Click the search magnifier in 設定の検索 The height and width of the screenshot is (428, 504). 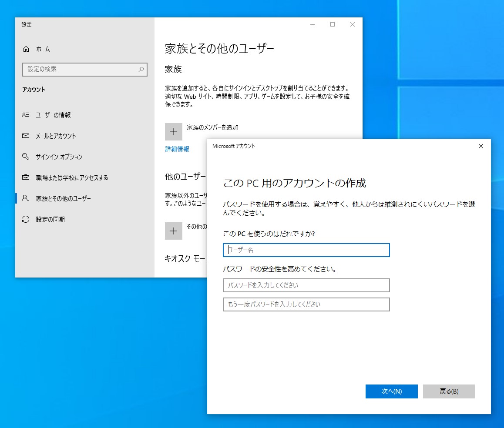(x=141, y=69)
